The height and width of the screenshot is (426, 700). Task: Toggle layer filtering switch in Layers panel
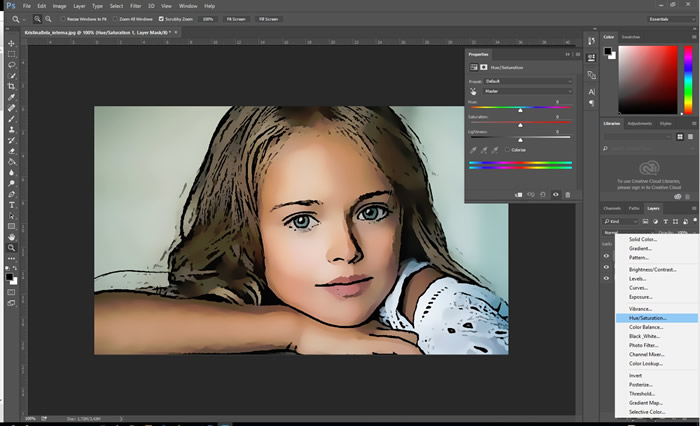click(695, 220)
